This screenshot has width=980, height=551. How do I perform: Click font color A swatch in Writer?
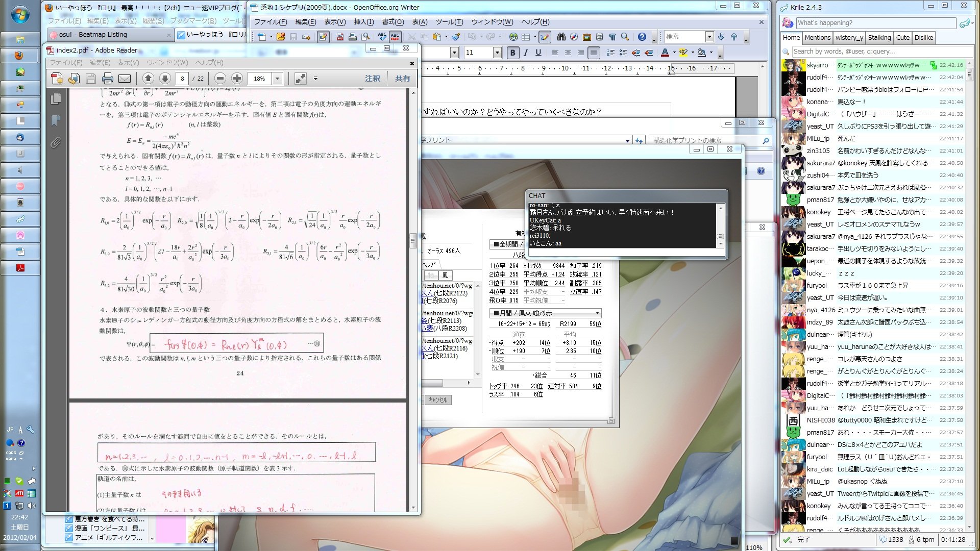pyautogui.click(x=665, y=53)
